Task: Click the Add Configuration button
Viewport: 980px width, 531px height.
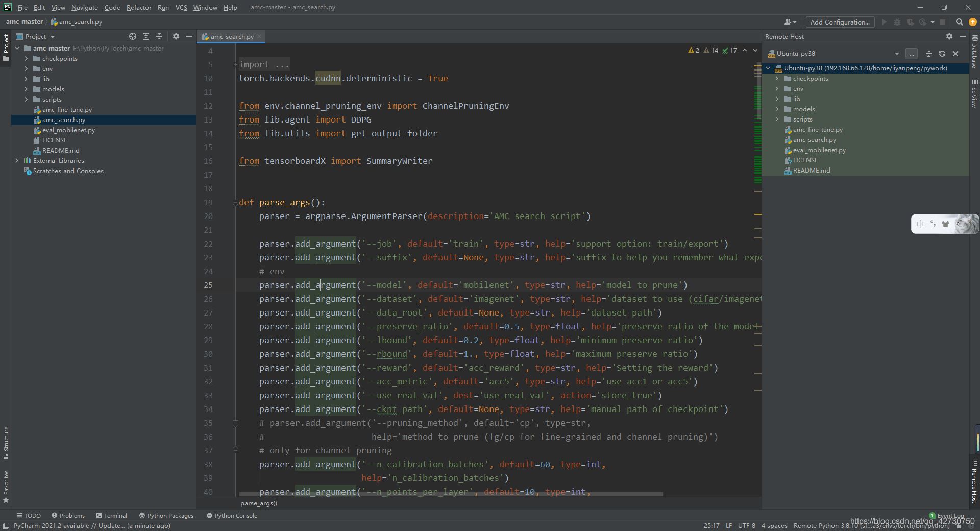Action: (x=840, y=22)
